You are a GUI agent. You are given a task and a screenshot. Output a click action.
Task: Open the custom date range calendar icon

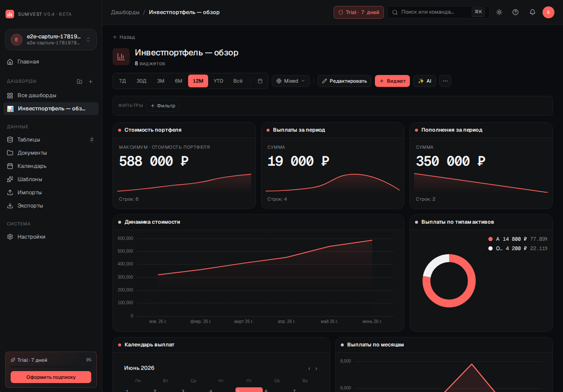(260, 81)
